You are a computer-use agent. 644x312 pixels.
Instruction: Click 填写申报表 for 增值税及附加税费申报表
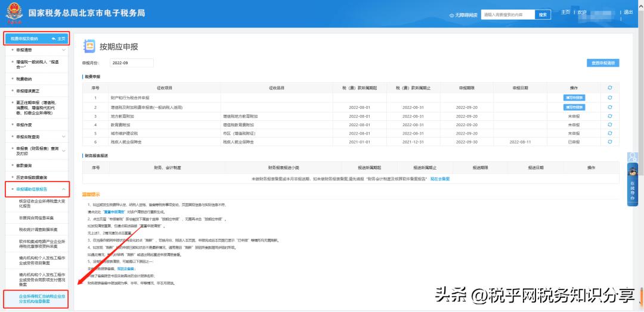[x=574, y=107]
